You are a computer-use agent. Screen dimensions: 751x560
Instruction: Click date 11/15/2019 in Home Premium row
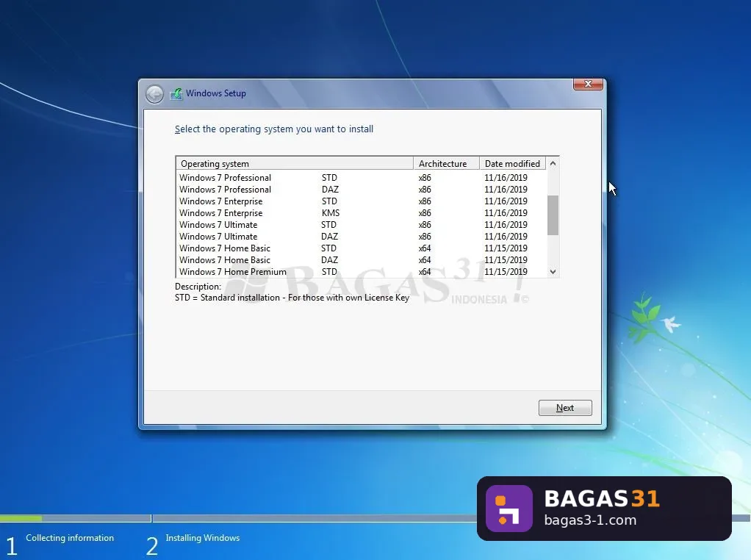[x=506, y=272]
